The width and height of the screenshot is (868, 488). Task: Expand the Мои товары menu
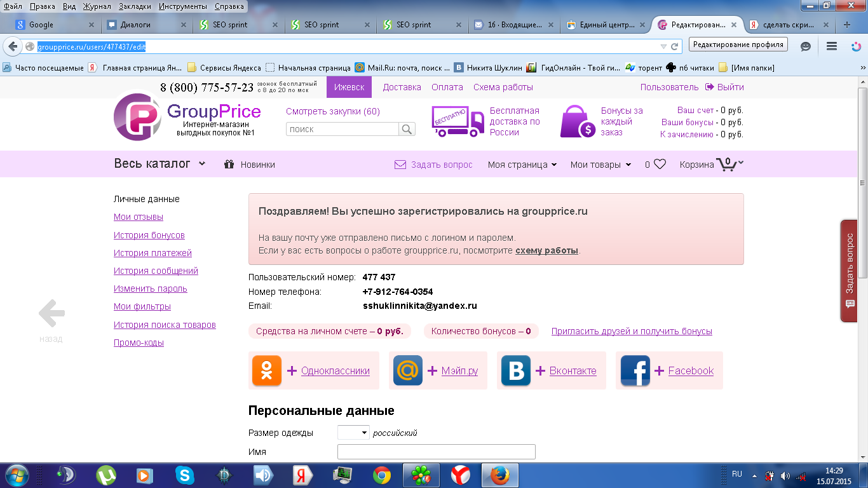click(601, 165)
